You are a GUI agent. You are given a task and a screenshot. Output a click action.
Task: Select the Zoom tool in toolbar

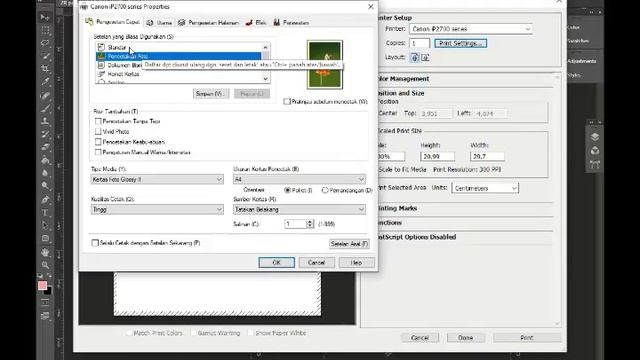pos(45,265)
